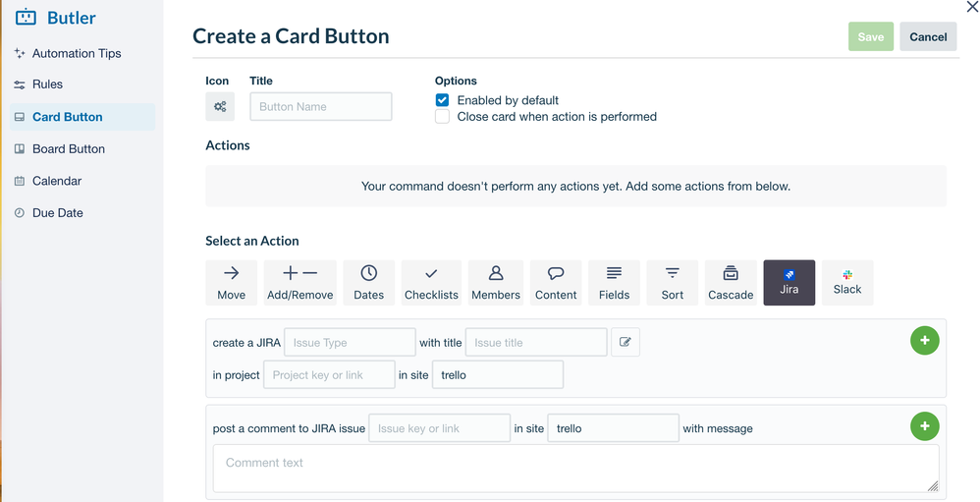This screenshot has width=980, height=502.
Task: Open the Due Date commands section
Action: click(58, 212)
